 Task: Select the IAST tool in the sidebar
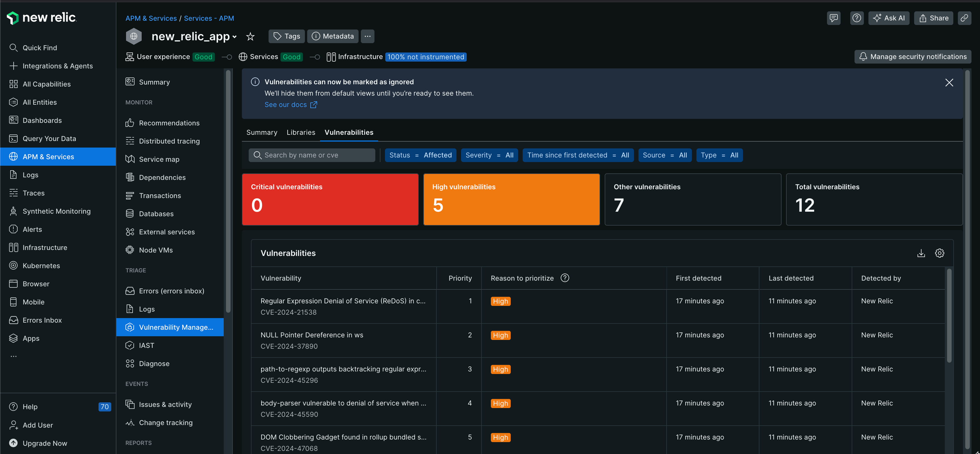point(146,345)
